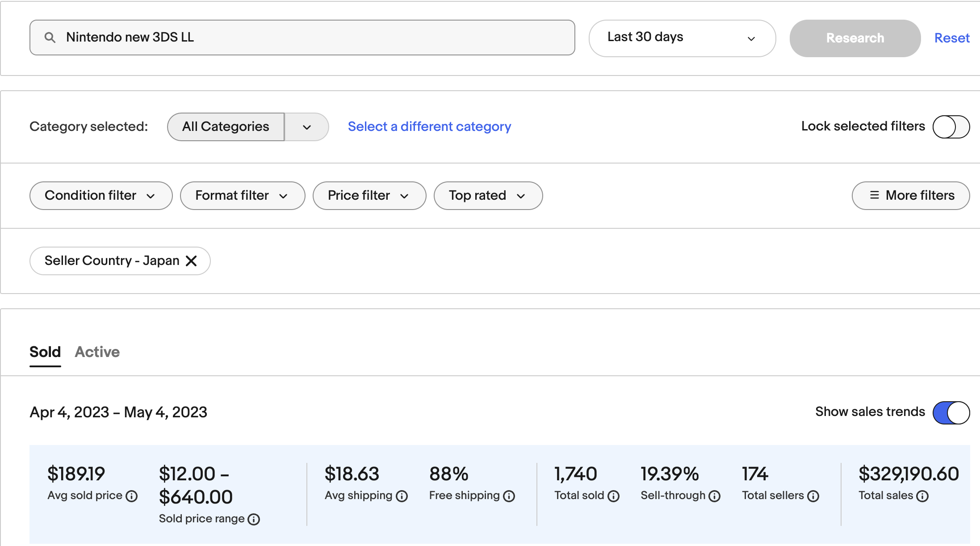Image resolution: width=980 pixels, height=546 pixels.
Task: Open the Condition filter dropdown
Action: click(101, 196)
